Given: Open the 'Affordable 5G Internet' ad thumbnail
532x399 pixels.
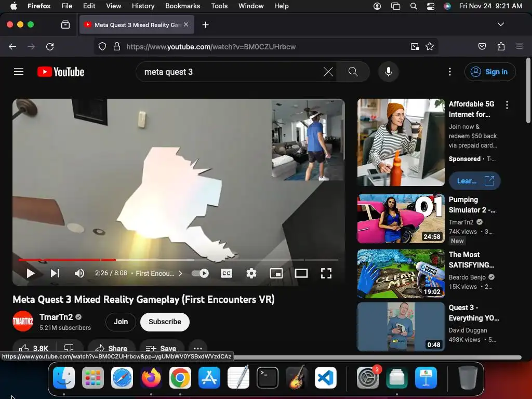Looking at the screenshot, I should [x=401, y=142].
